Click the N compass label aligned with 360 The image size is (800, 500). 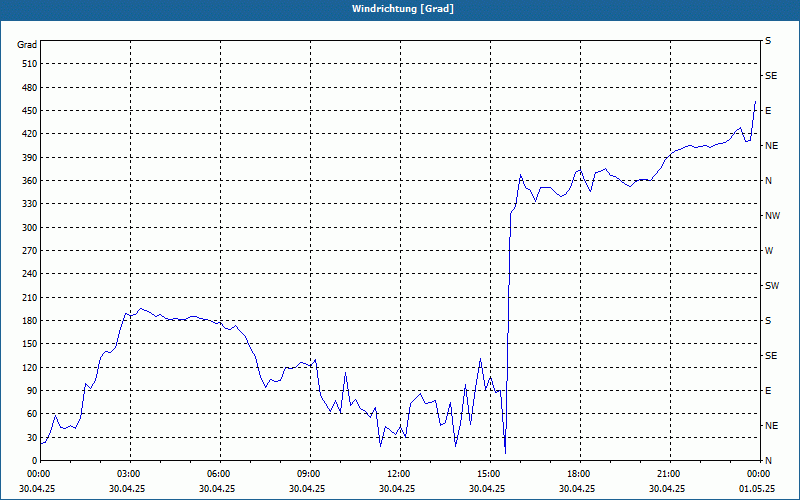(x=768, y=181)
